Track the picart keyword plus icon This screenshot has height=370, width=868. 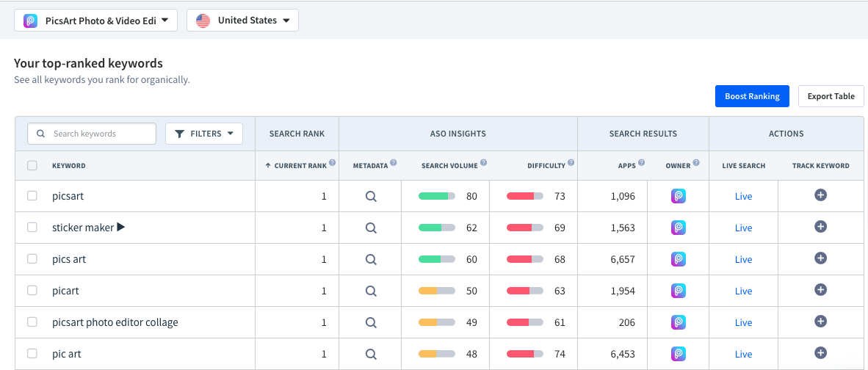coord(820,289)
